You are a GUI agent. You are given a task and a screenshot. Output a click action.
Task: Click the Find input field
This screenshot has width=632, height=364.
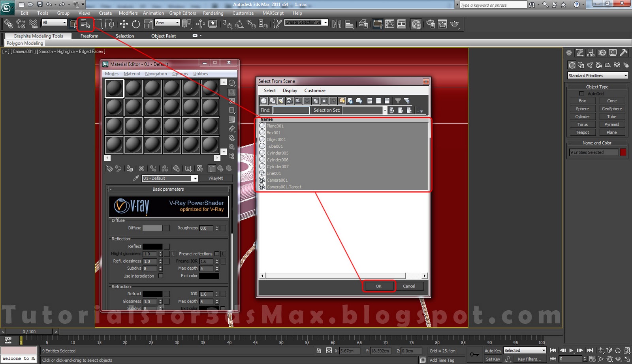[291, 110]
